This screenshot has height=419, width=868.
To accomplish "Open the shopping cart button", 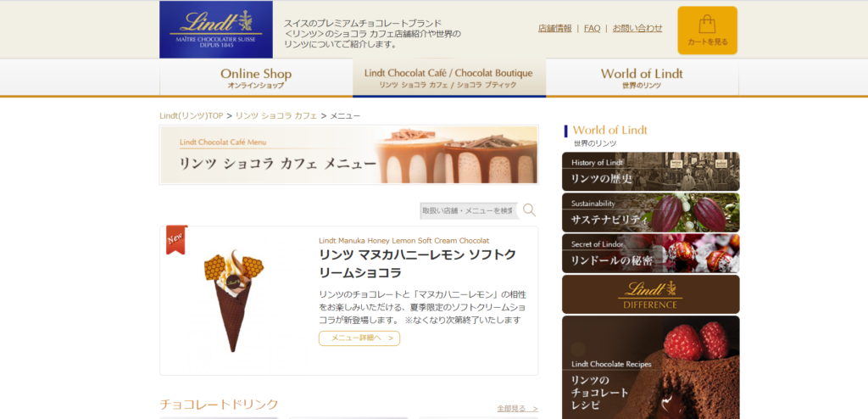I will (x=708, y=31).
